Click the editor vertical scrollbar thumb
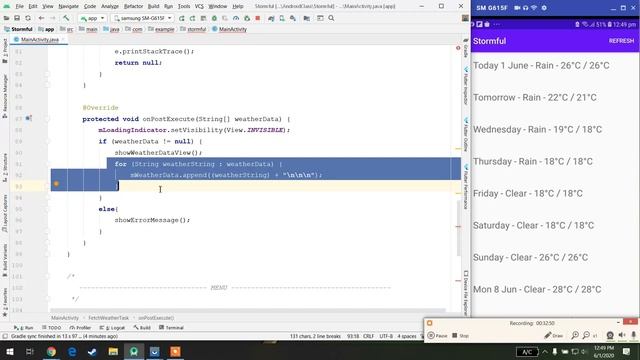Image resolution: width=640 pixels, height=360 pixels. (x=458, y=227)
